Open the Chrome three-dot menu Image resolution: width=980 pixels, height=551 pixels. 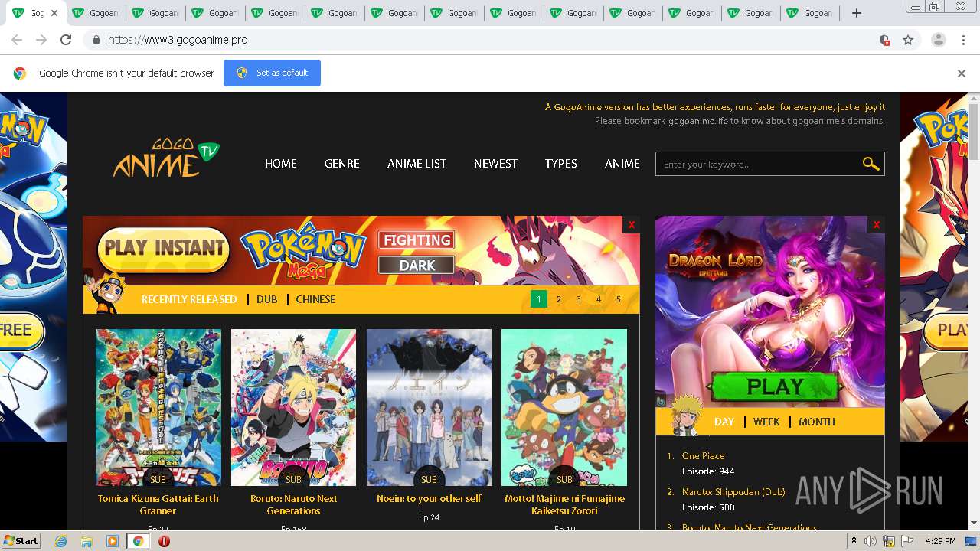click(964, 40)
